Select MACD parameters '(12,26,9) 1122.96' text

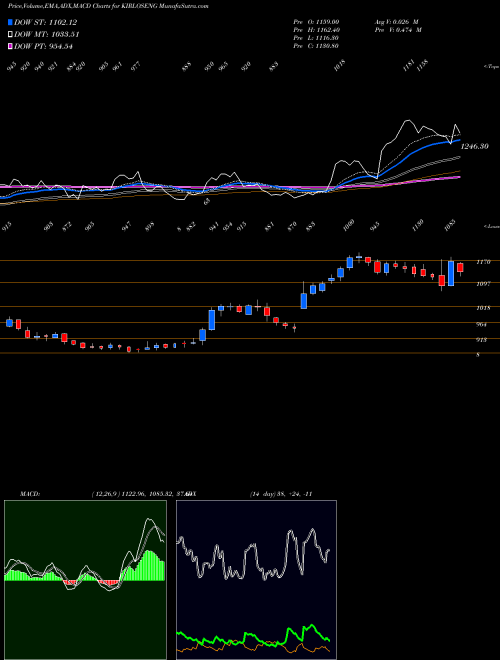pyautogui.click(x=117, y=494)
